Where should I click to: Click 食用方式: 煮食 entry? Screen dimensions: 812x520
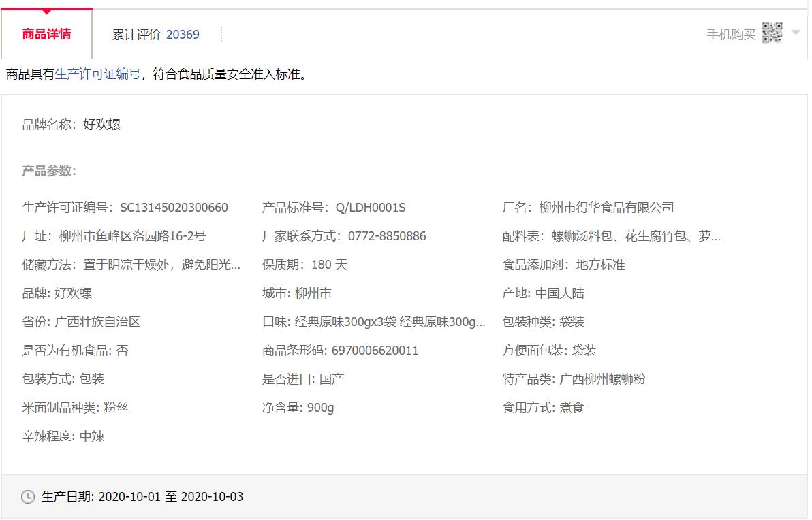pos(543,408)
